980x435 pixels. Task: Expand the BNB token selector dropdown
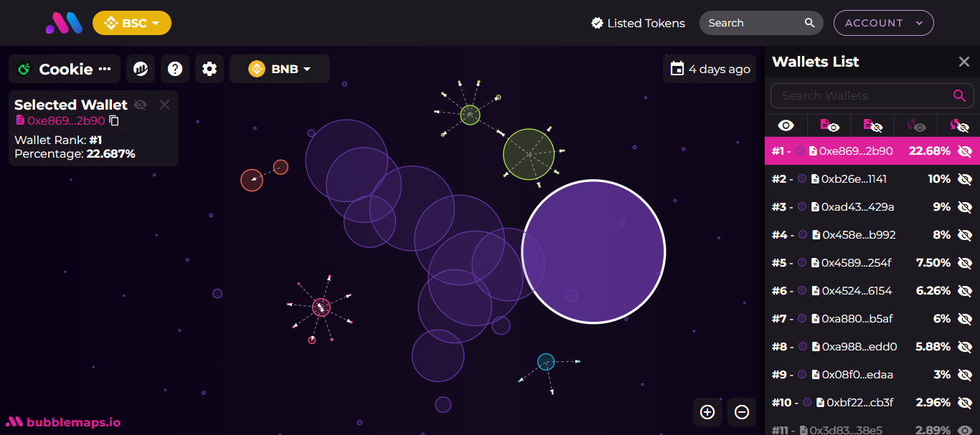[280, 69]
